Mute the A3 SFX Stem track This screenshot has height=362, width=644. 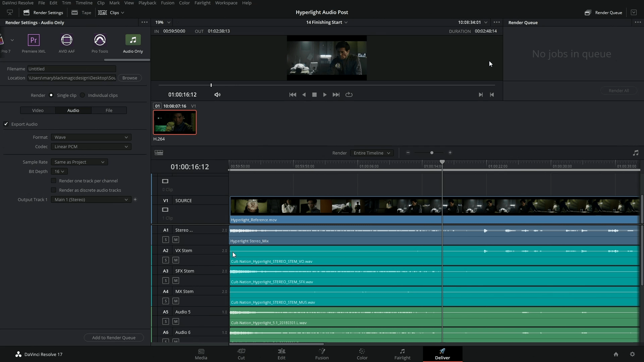(176, 281)
